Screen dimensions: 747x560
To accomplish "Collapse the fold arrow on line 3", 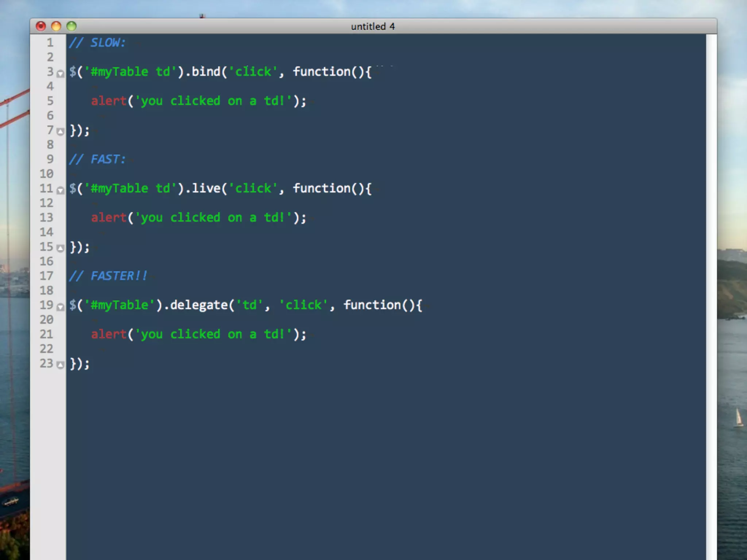I will 61,74.
